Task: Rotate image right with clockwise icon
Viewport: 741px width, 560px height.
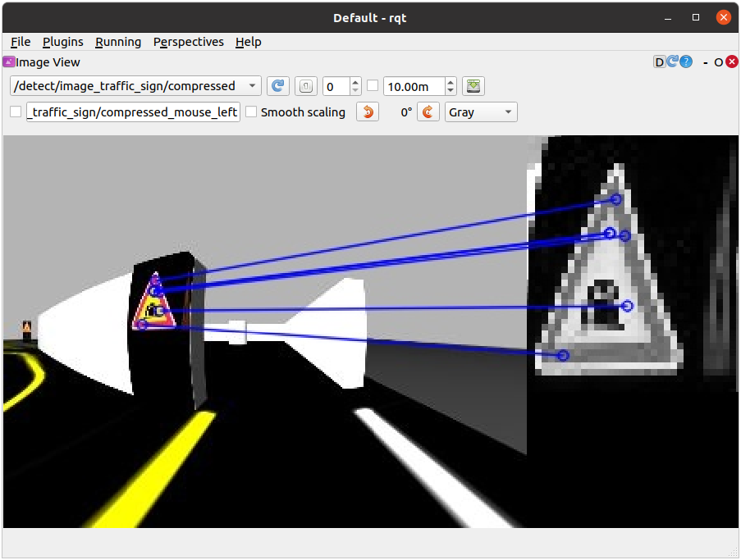Action: click(428, 112)
